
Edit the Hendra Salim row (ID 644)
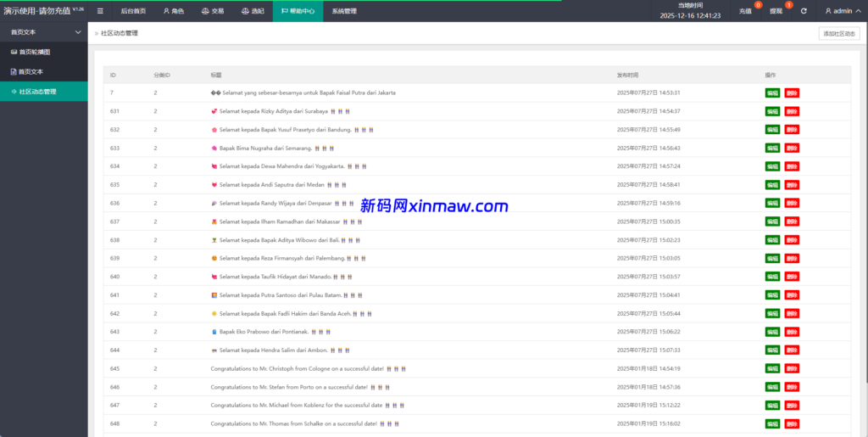pyautogui.click(x=772, y=350)
